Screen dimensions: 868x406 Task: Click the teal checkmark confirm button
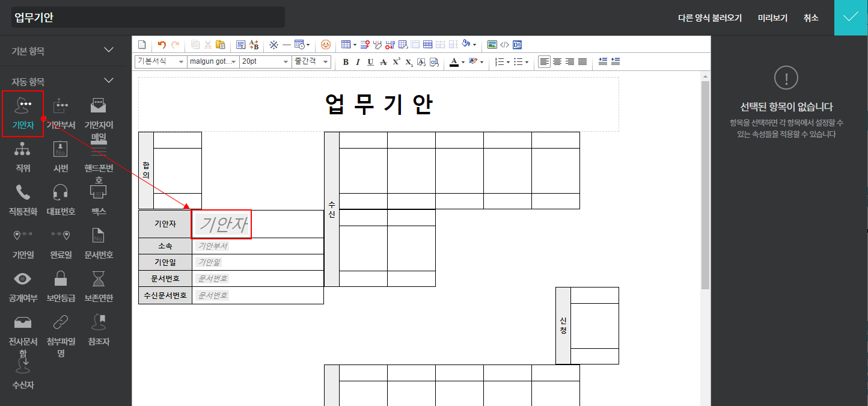[x=851, y=17]
